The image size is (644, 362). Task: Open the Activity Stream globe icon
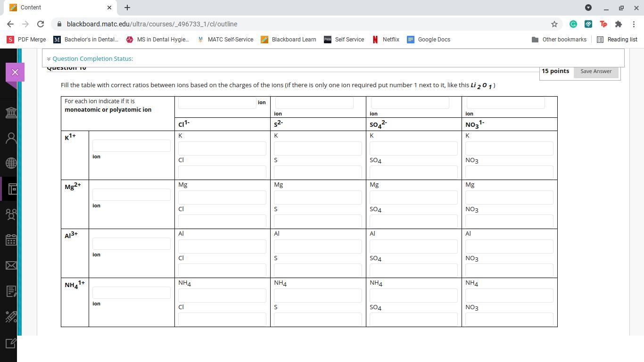pyautogui.click(x=11, y=163)
